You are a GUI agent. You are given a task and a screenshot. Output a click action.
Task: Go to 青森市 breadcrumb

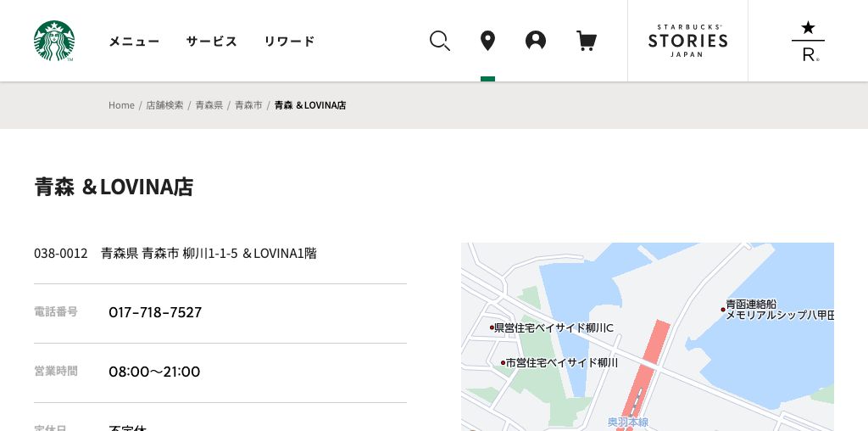point(248,105)
